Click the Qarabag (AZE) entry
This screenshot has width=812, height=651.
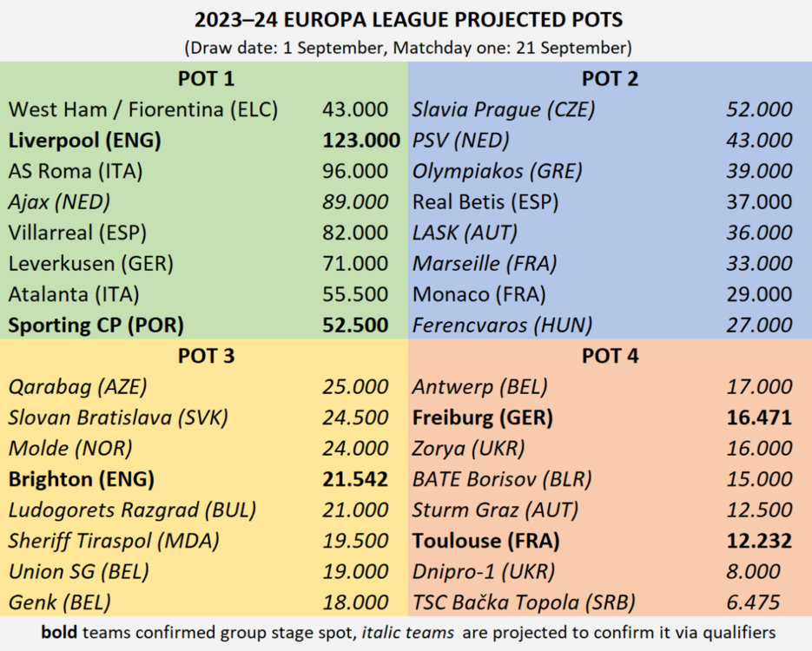78,386
